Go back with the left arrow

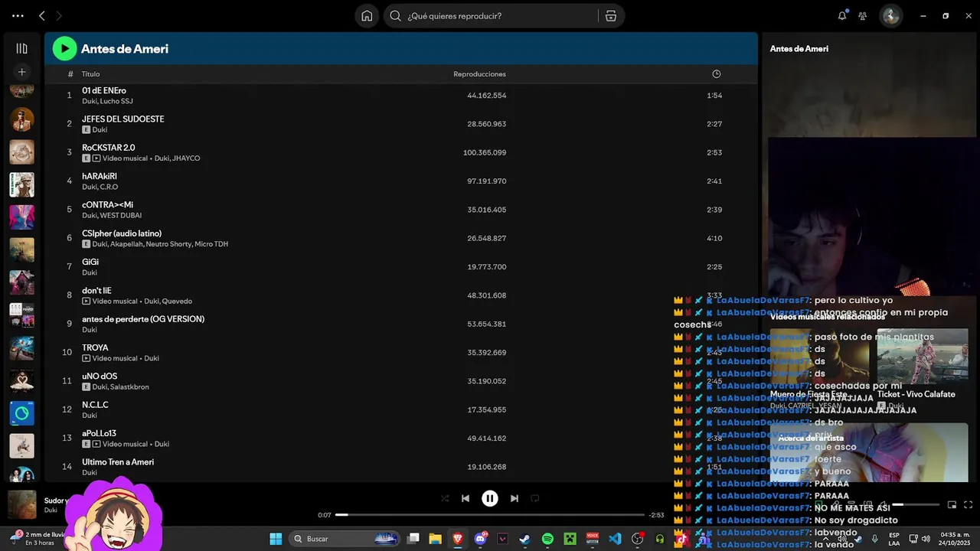click(42, 15)
